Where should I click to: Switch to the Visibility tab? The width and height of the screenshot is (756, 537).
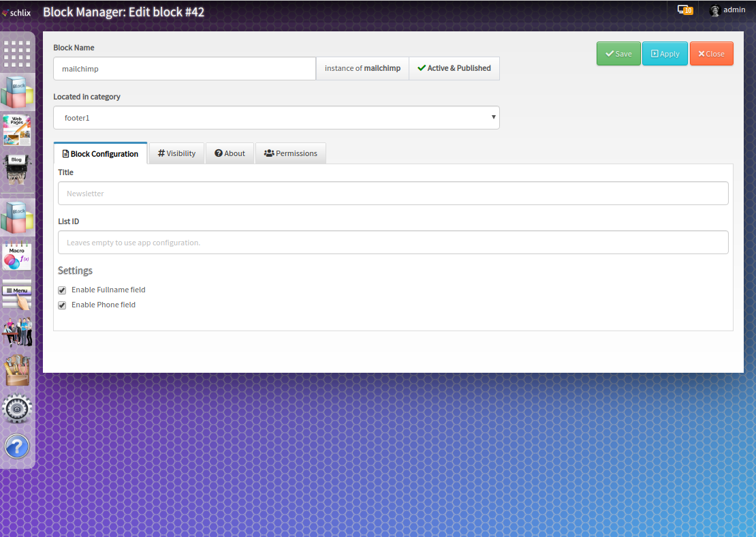coord(176,153)
